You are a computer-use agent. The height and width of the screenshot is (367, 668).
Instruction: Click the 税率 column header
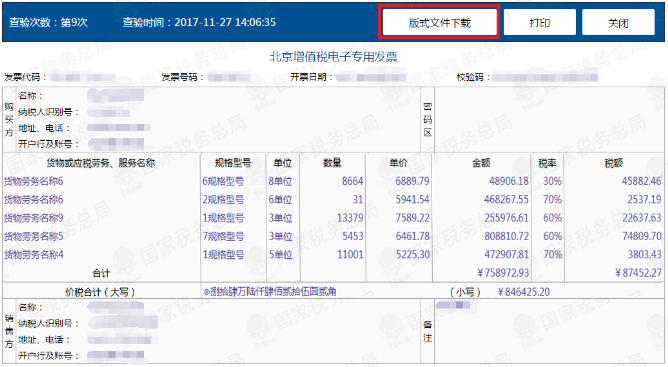547,163
